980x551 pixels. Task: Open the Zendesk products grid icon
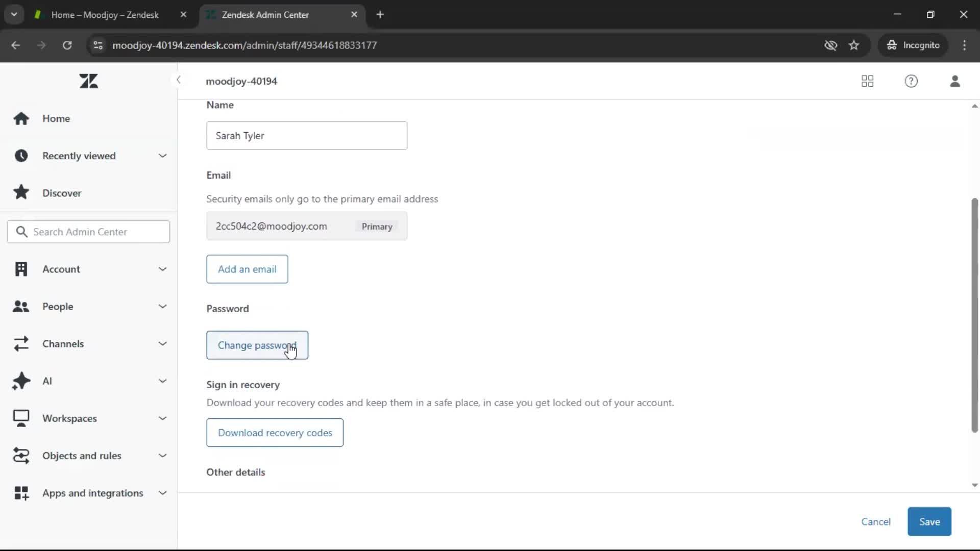coord(867,81)
